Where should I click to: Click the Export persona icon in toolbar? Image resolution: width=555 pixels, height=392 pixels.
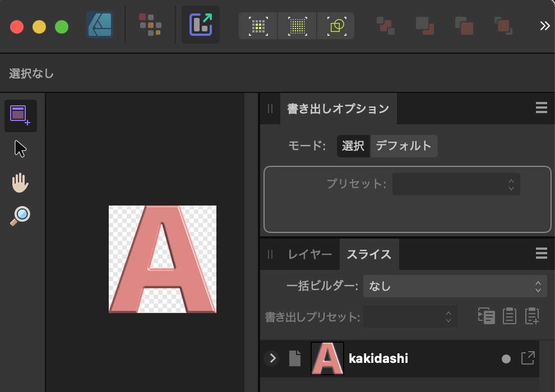tap(200, 25)
